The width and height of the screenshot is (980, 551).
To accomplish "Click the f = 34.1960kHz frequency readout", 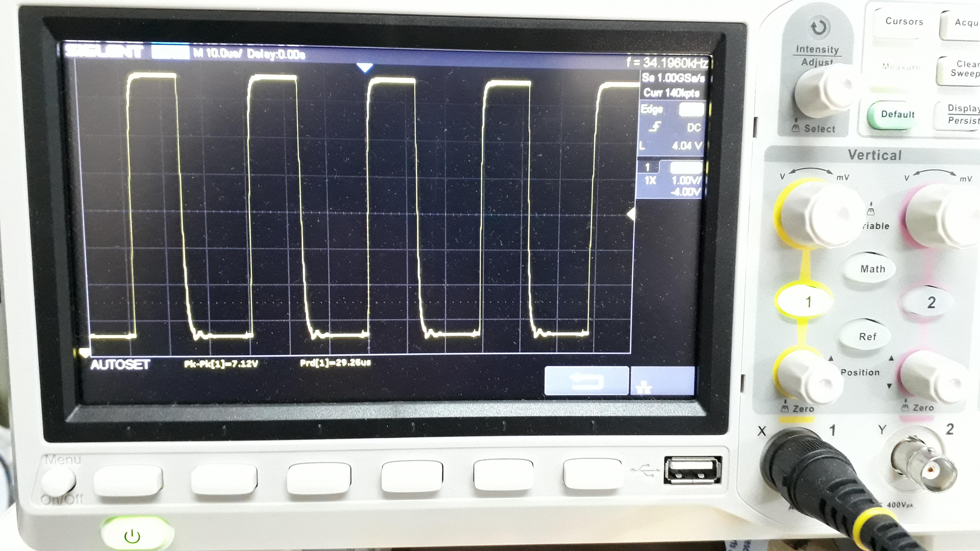I will pos(667,63).
